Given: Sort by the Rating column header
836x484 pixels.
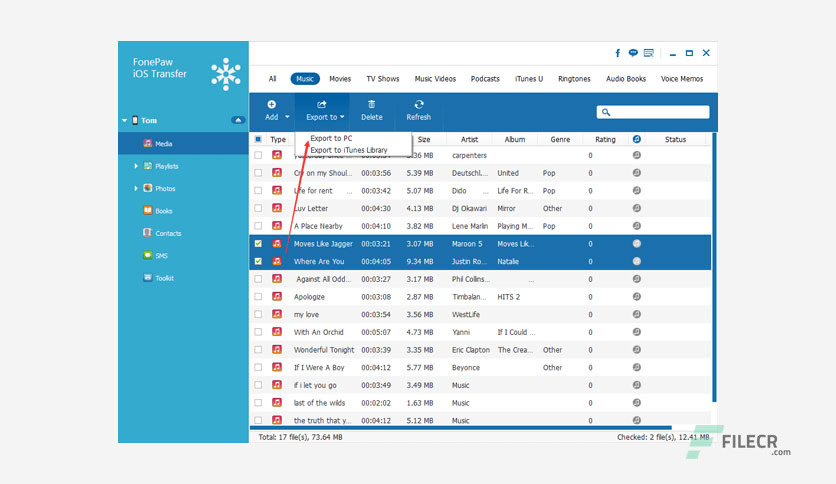Looking at the screenshot, I should (x=605, y=139).
